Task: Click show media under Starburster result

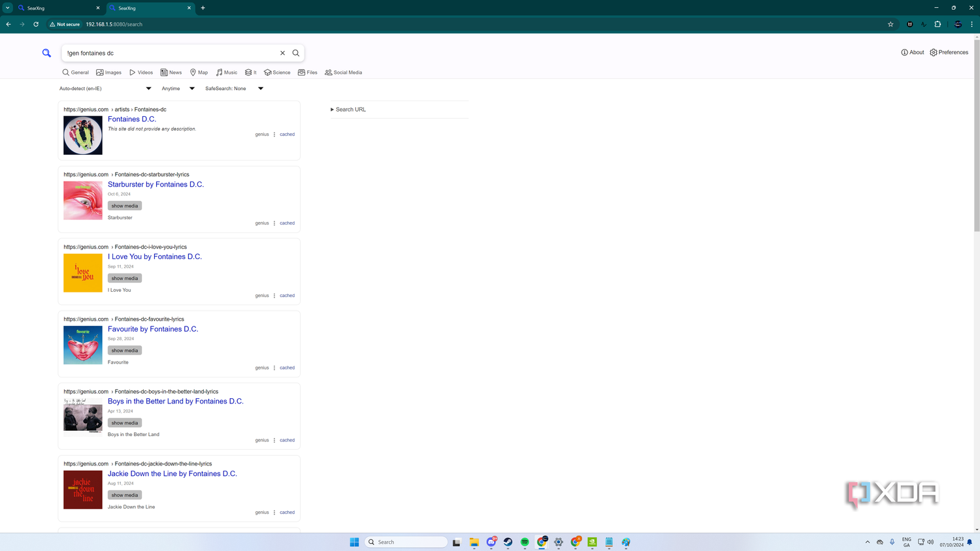Action: point(125,206)
